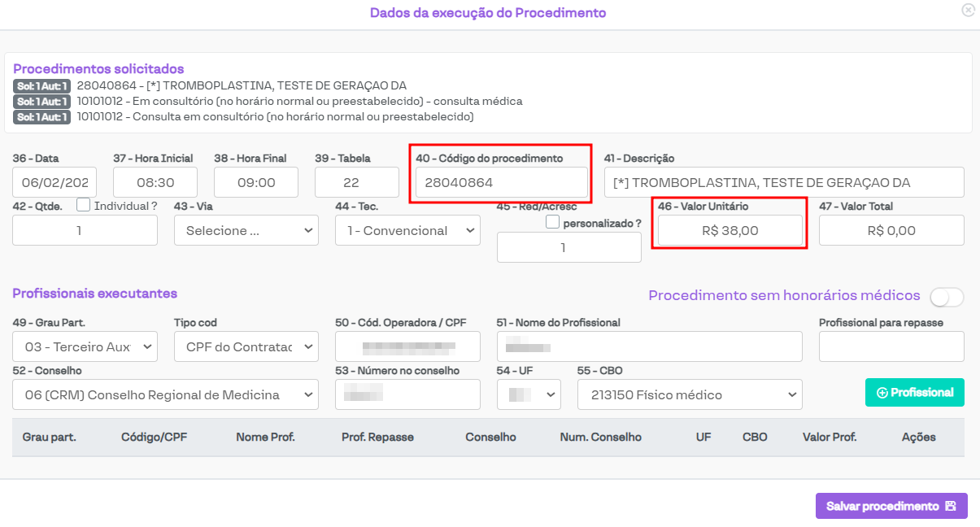This screenshot has width=980, height=527.
Task: Open the 43 - Via dropdown
Action: (x=246, y=231)
